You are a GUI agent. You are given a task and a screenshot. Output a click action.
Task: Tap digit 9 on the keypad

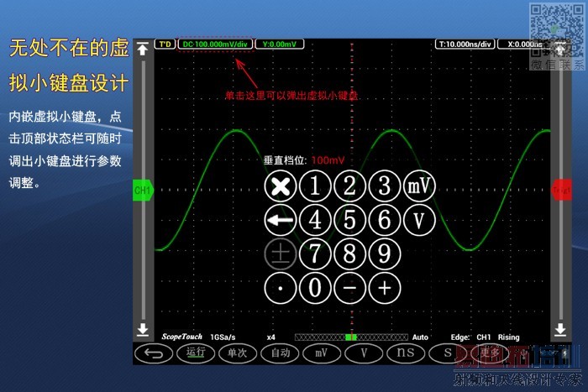pyautogui.click(x=385, y=254)
